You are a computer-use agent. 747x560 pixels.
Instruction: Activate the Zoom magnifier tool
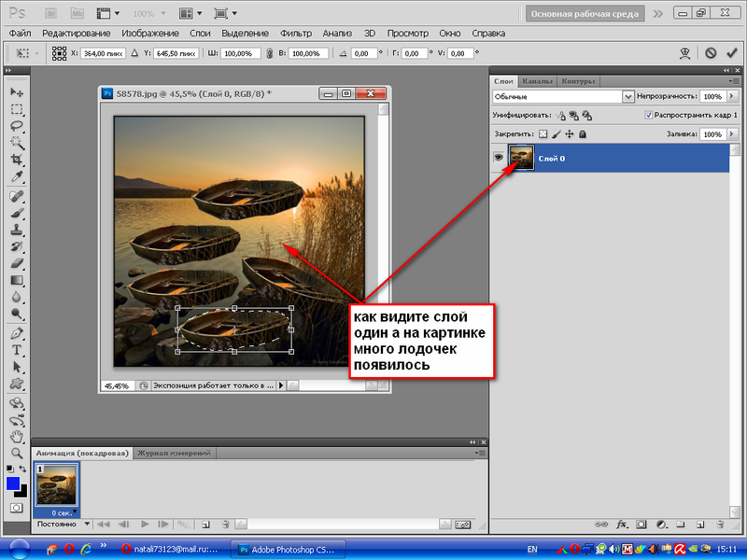[17, 453]
